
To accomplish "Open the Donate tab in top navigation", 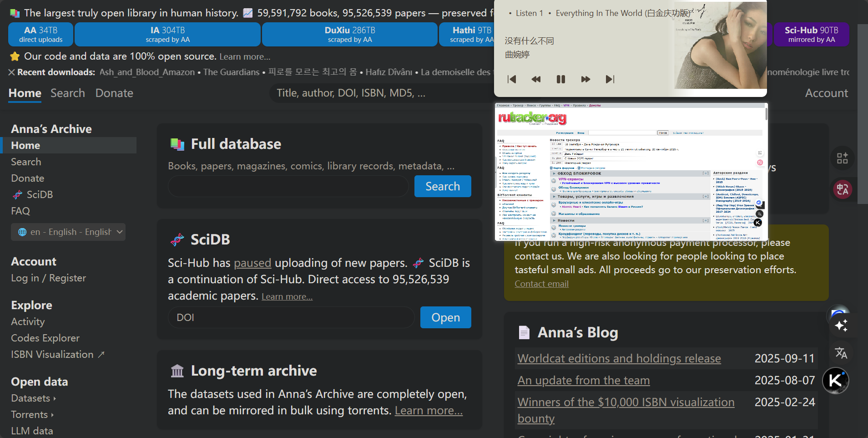I will 114,93.
